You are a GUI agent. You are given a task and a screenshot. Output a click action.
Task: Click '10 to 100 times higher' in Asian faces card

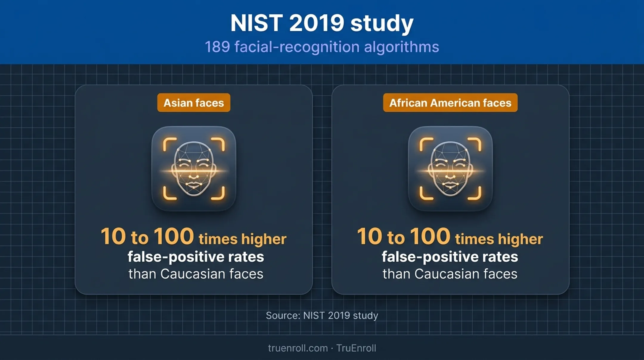[x=193, y=237]
